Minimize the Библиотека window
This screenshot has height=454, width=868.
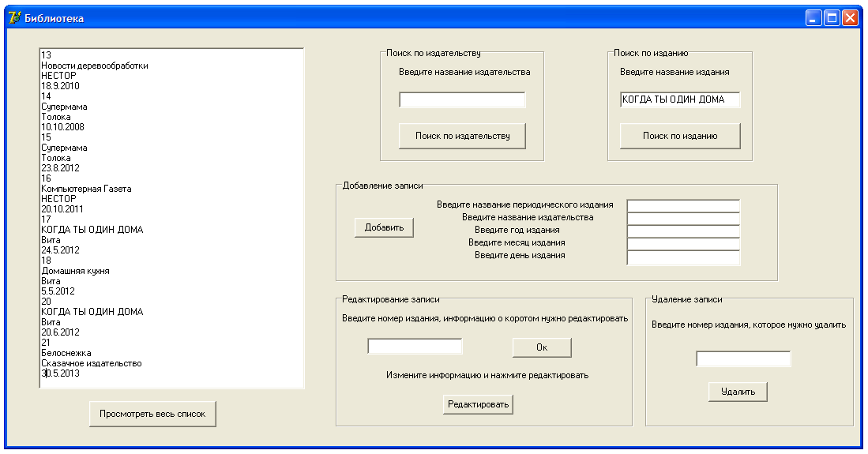click(814, 18)
